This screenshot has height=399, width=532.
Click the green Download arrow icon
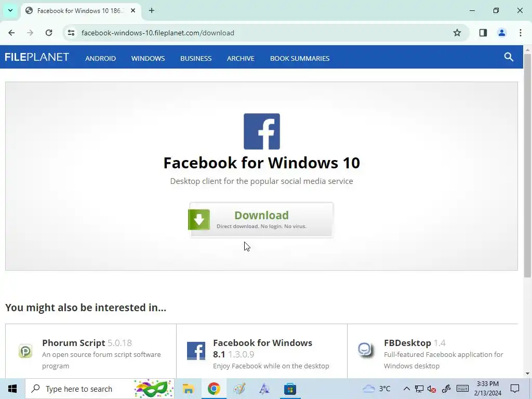pos(199,220)
